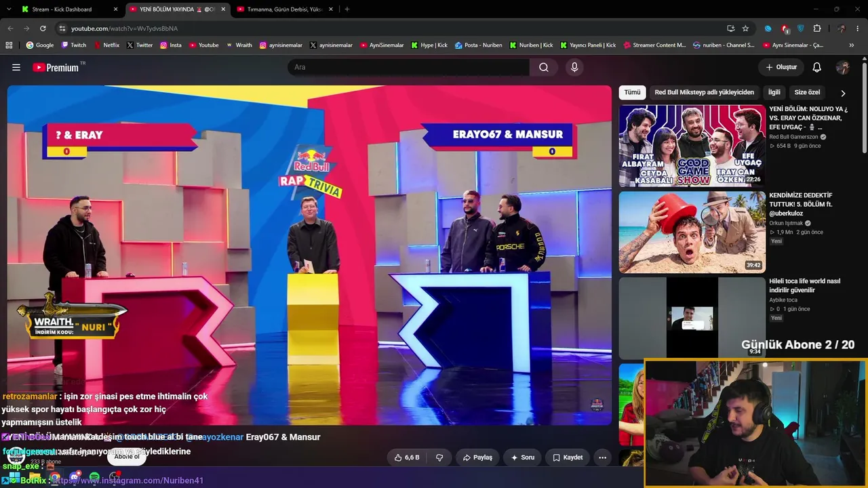Screen dimensions: 868x488
Task: Click the Paylaş share button
Action: (x=477, y=457)
